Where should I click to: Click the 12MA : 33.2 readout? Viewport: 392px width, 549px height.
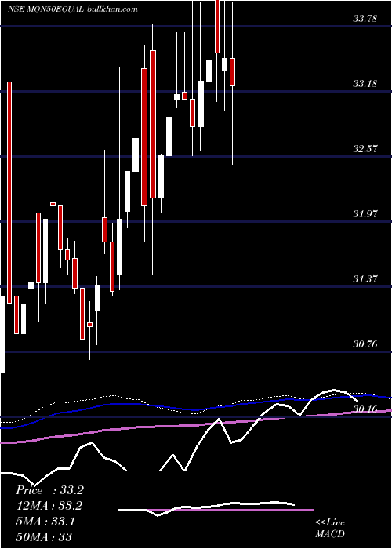coord(49,506)
